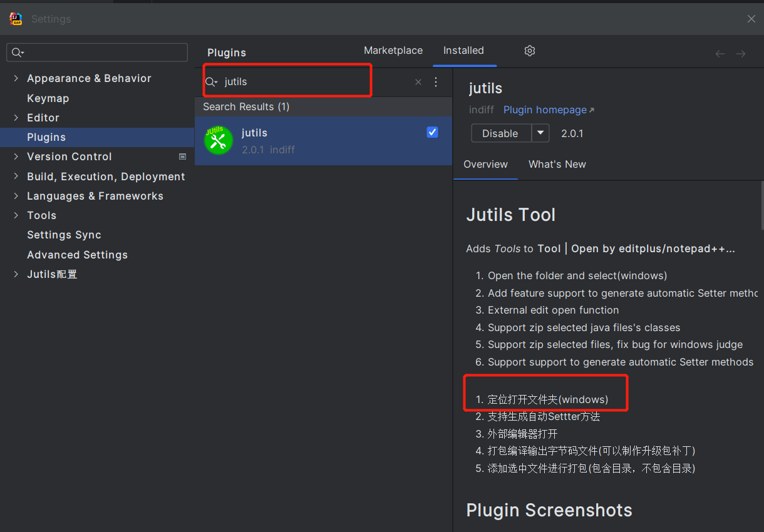Open the Plugin homepage link
This screenshot has width=764, height=532.
tap(549, 110)
